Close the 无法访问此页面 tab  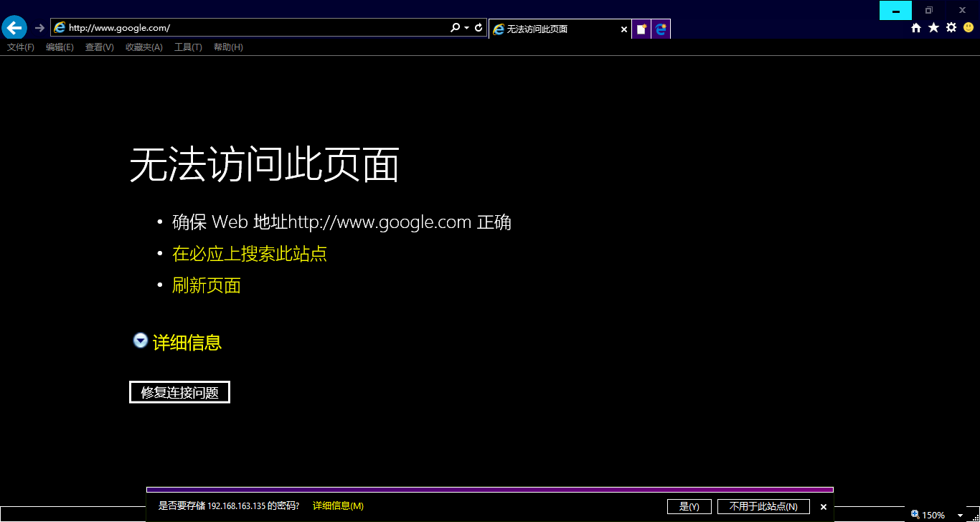[623, 29]
